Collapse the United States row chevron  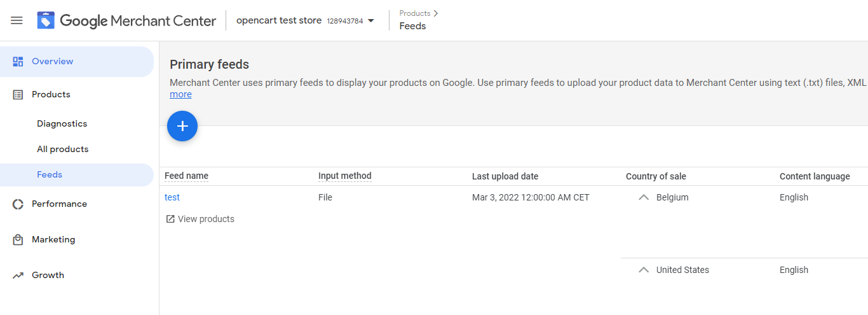[644, 270]
